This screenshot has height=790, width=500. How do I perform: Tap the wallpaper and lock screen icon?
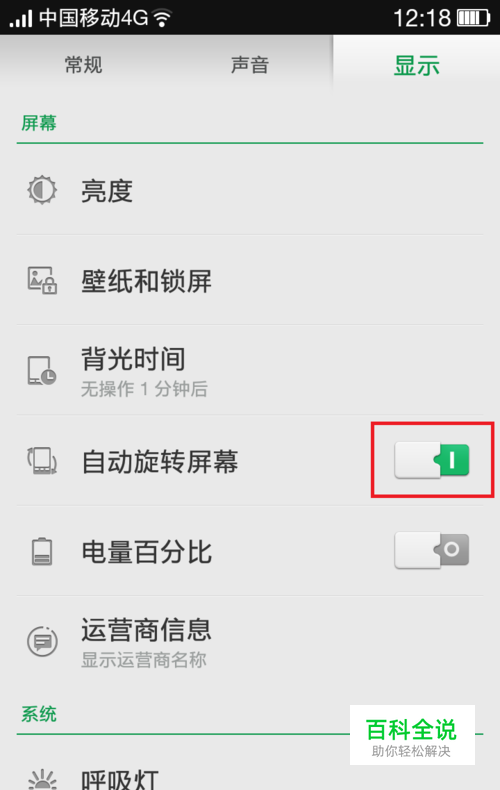click(42, 280)
